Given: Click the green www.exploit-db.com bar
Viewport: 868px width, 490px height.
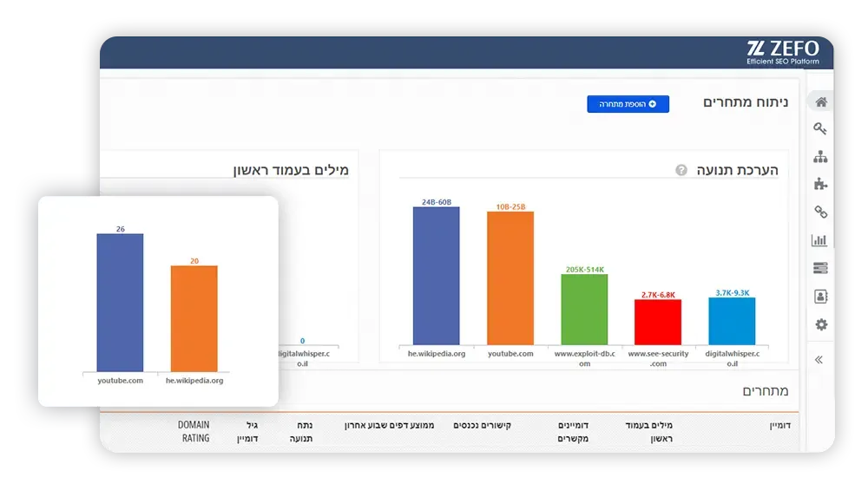Looking at the screenshot, I should pos(584,309).
